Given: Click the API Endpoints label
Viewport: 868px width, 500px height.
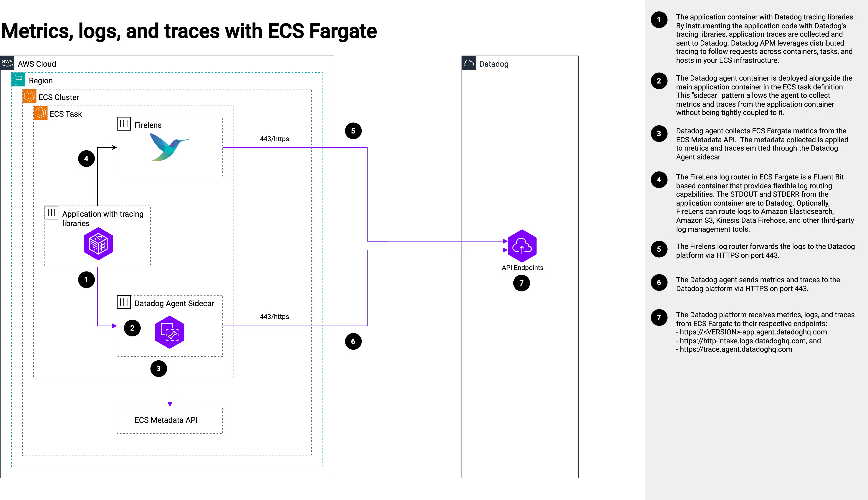Looking at the screenshot, I should click(x=522, y=268).
